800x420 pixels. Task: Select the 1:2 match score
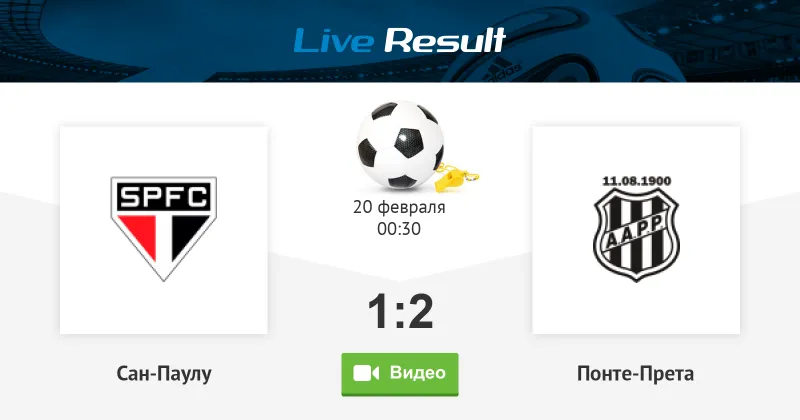[400, 311]
